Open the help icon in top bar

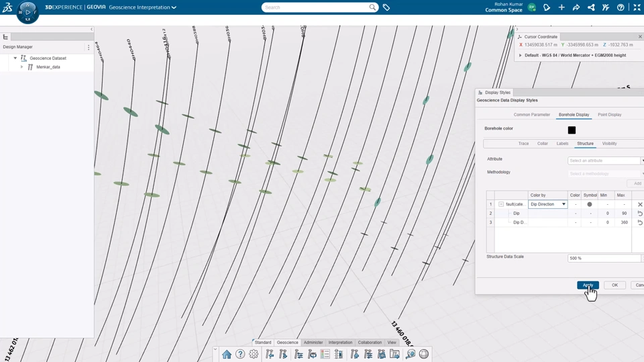point(621,7)
